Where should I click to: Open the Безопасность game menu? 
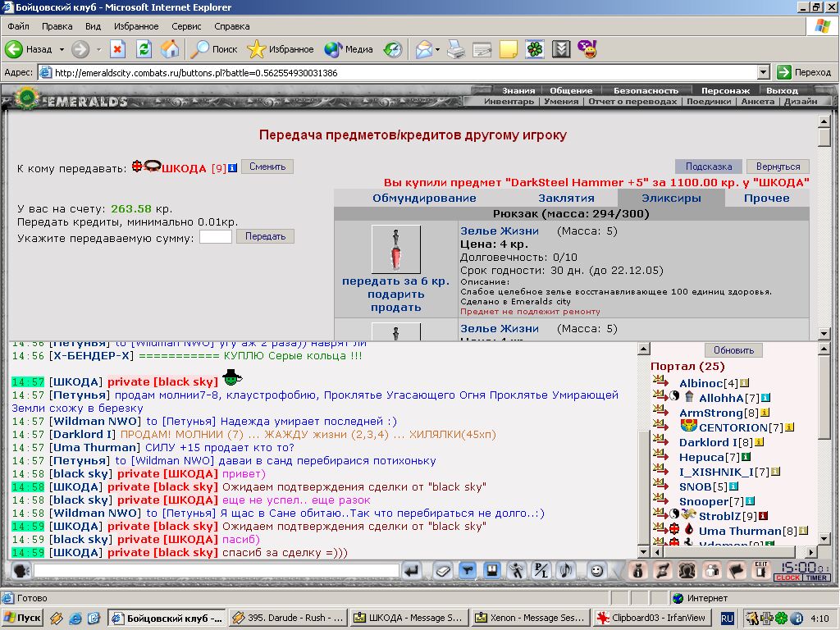[x=646, y=90]
